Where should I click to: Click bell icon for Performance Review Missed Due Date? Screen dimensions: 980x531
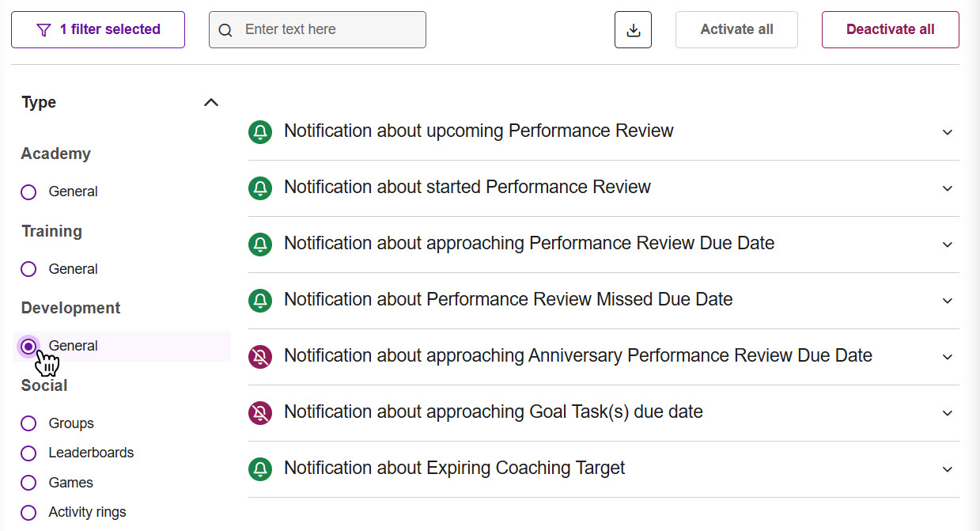coord(260,301)
